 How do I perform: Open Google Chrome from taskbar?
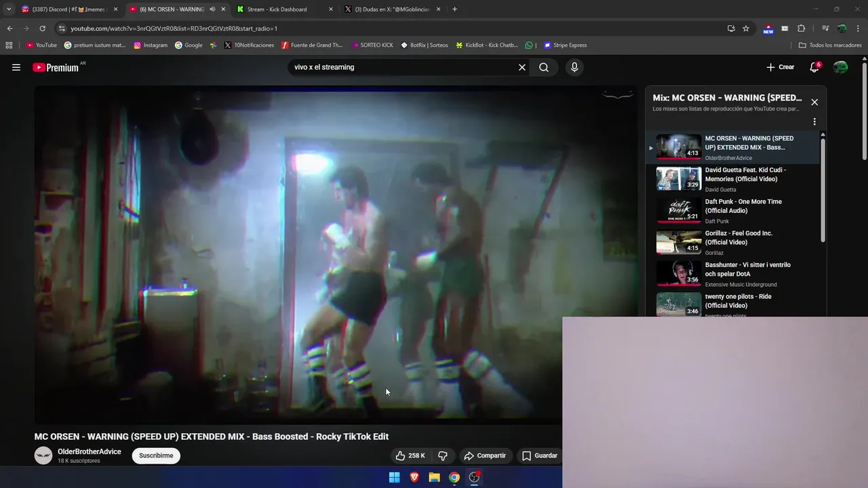tap(454, 477)
